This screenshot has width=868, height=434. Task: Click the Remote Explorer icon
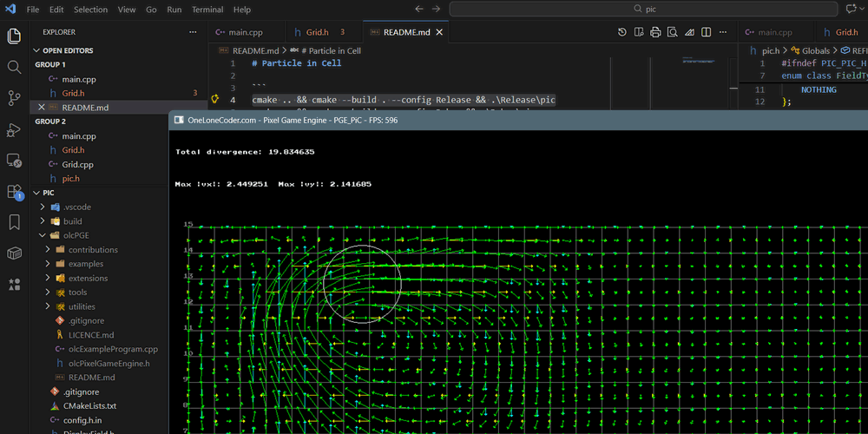point(14,161)
